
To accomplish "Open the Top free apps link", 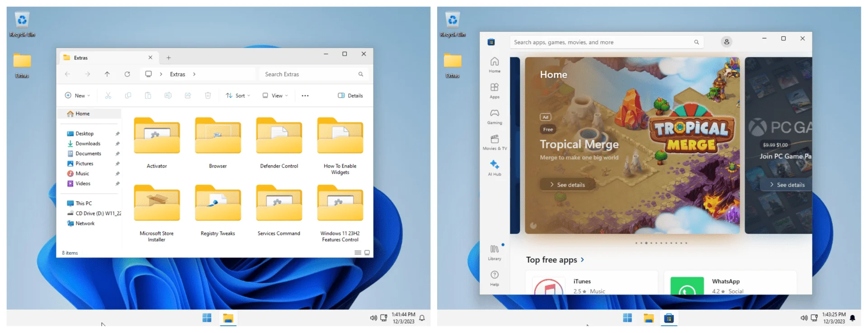I will [x=555, y=260].
